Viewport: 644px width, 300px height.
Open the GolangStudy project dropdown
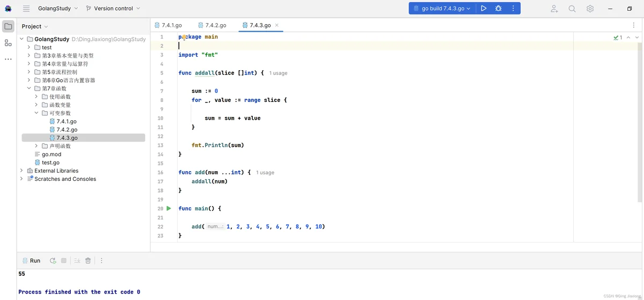[57, 9]
